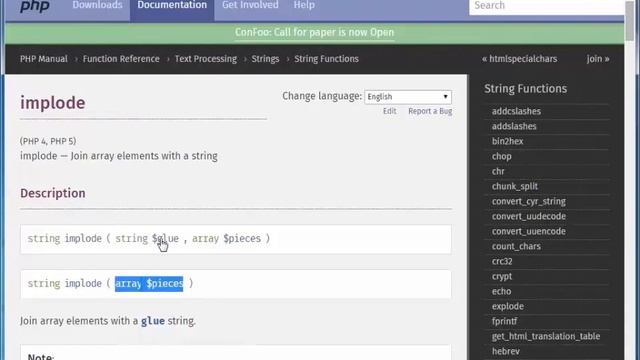
Task: Click the bold glue word in description
Action: pos(153,321)
